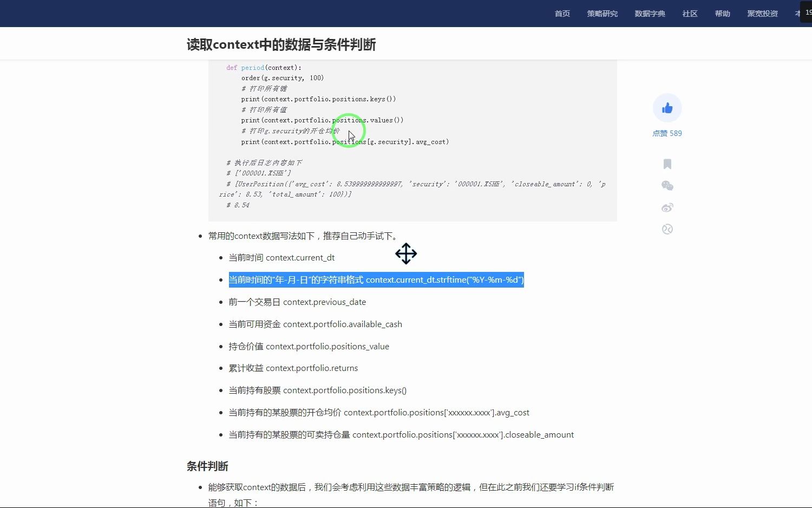Click the code line def period(context):

[264, 68]
